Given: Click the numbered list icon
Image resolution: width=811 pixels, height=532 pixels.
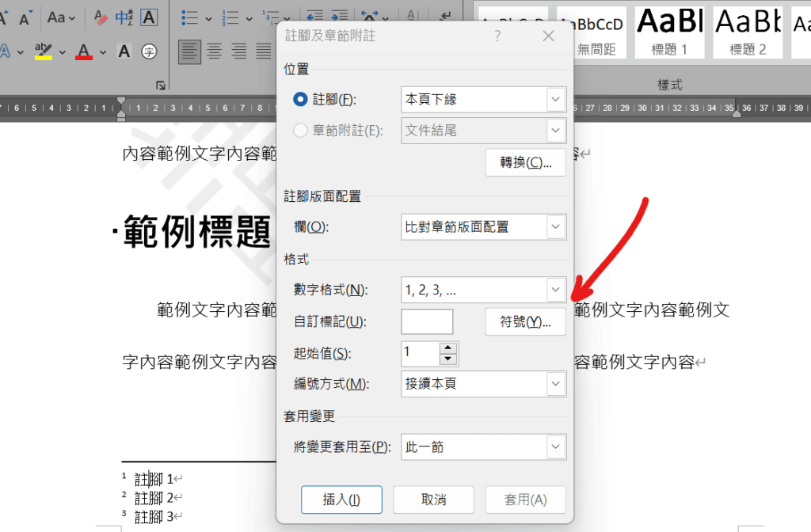Looking at the screenshot, I should click(231, 17).
